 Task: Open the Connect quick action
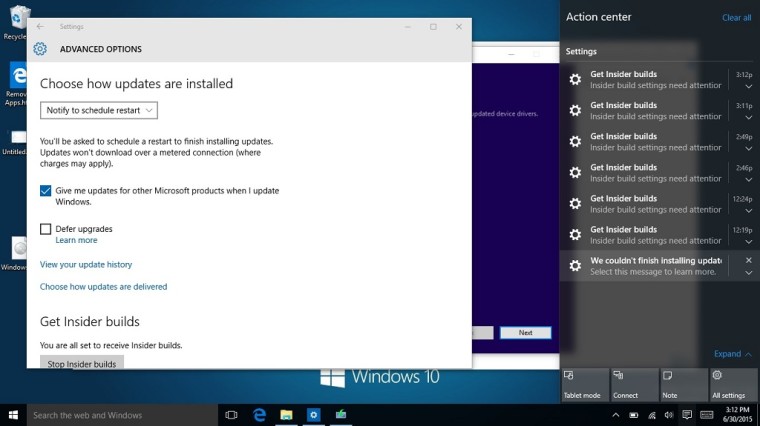tap(634, 385)
